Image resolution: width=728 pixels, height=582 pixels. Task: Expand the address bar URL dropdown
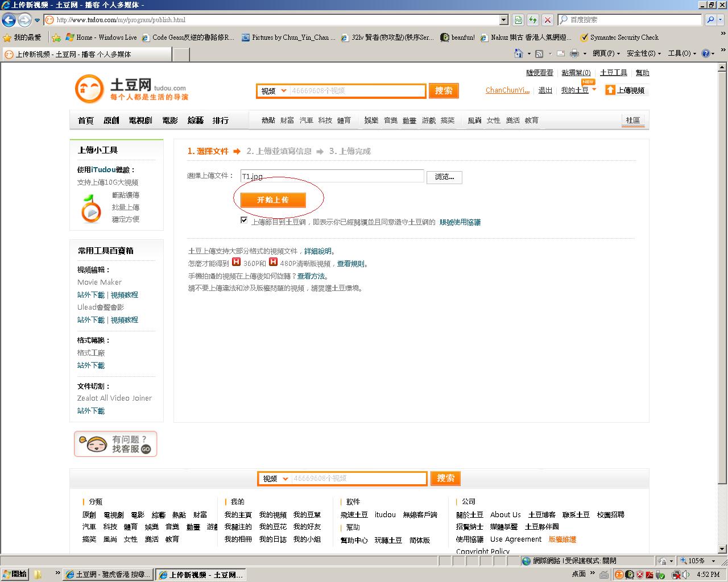pyautogui.click(x=503, y=20)
